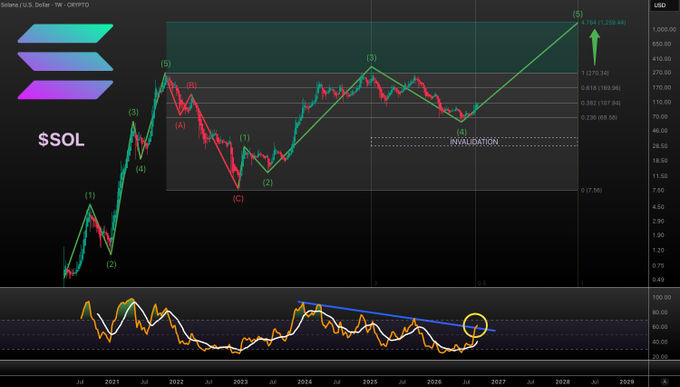The image size is (680, 387).
Task: Click the 80.00 RSI scale label
Action: [x=660, y=312]
